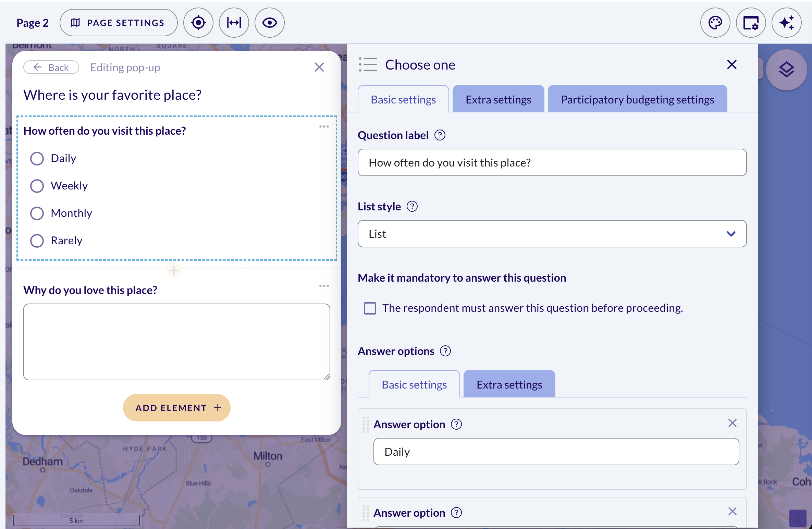812x529 pixels.
Task: Click help icon beside second Answer option
Action: (456, 513)
